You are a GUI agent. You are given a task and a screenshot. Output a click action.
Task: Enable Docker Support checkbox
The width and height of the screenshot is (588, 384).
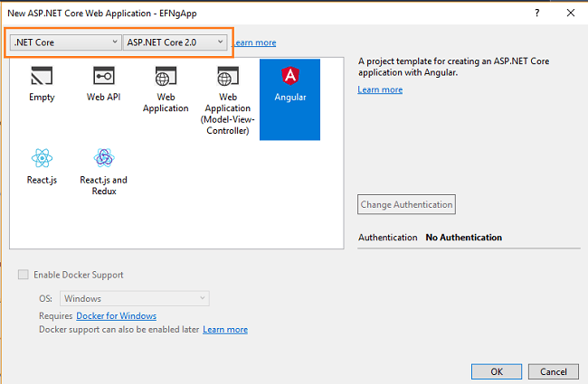pyautogui.click(x=24, y=275)
